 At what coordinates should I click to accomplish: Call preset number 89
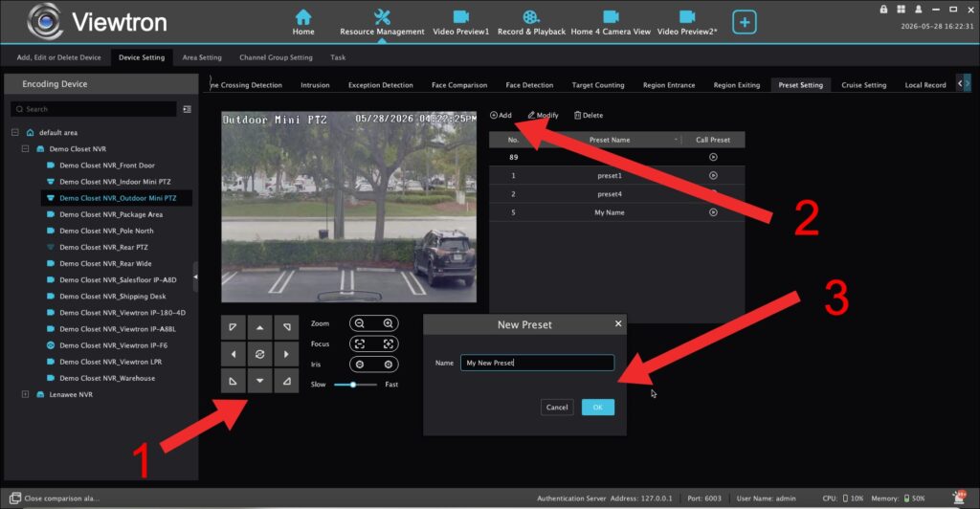713,157
